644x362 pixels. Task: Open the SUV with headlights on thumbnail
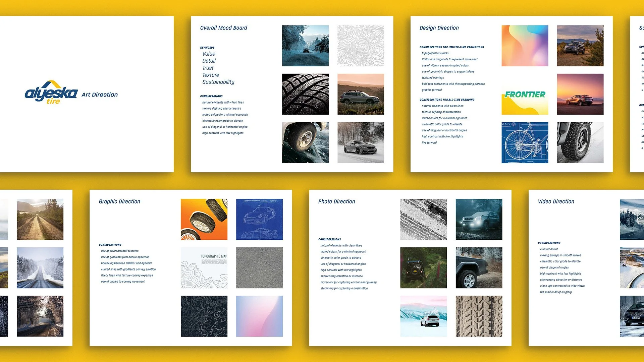coord(479,219)
